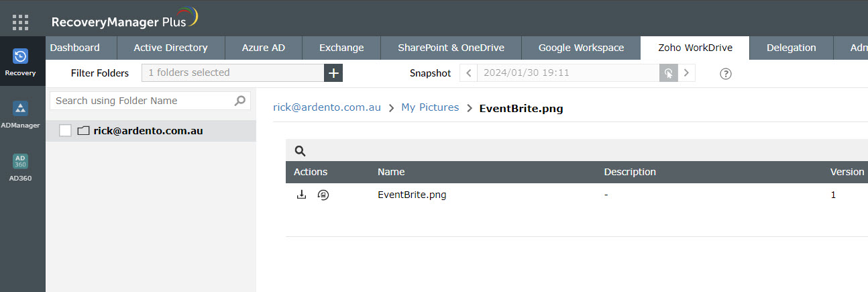Viewport: 868px width, 292px height.
Task: Open the folders selected filter box
Action: click(x=233, y=72)
